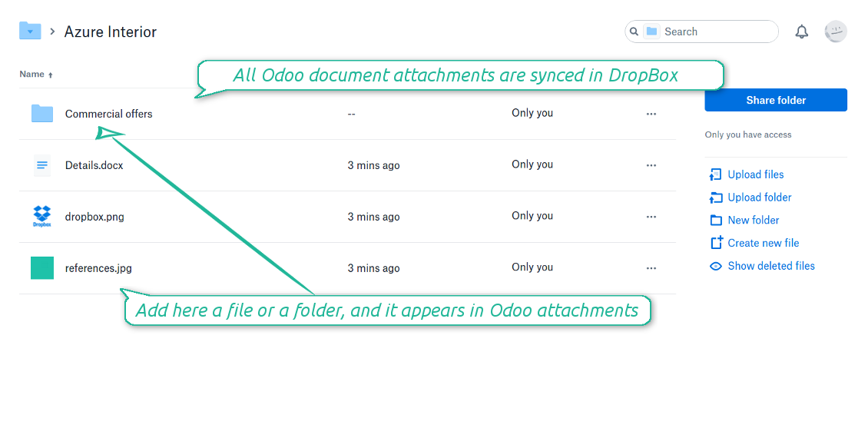
Task: Click the Upload files link
Action: 756,174
